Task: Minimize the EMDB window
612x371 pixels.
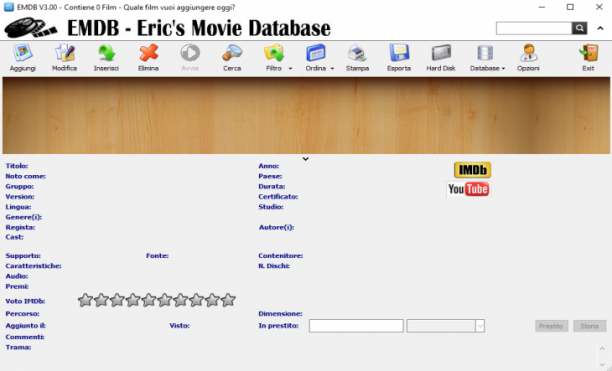Action: (541, 7)
